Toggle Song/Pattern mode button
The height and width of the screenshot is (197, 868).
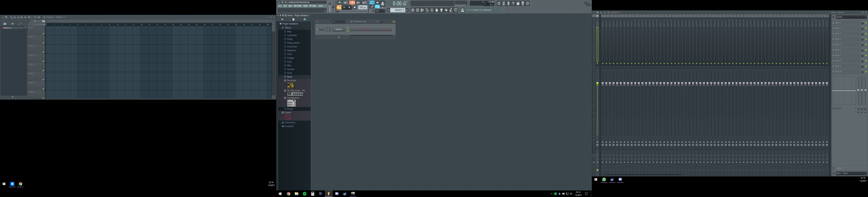click(x=339, y=7)
